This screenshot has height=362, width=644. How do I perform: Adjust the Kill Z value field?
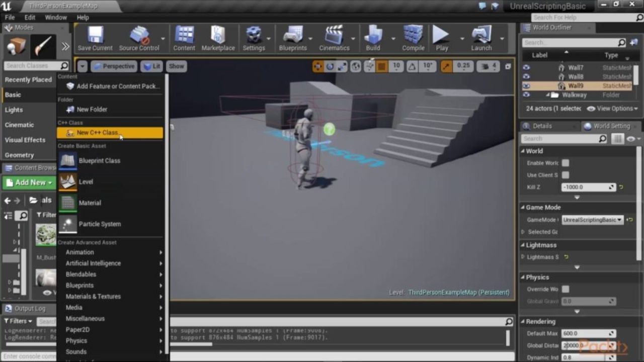(588, 187)
